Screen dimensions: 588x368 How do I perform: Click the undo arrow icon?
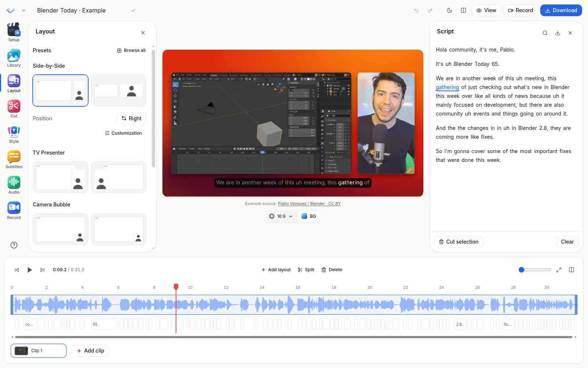(x=416, y=10)
